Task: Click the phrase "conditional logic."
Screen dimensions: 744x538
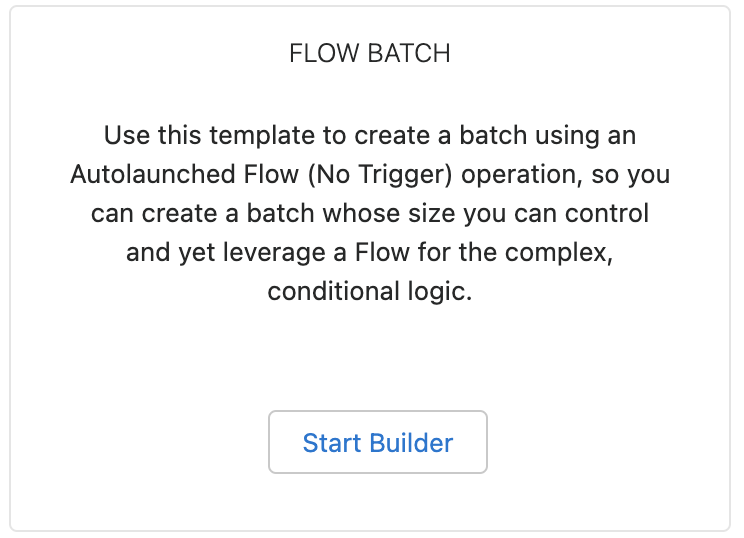Action: 370,294
